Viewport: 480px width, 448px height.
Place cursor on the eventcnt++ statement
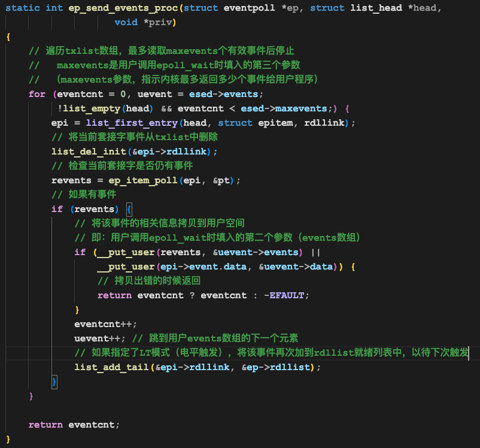[105, 324]
